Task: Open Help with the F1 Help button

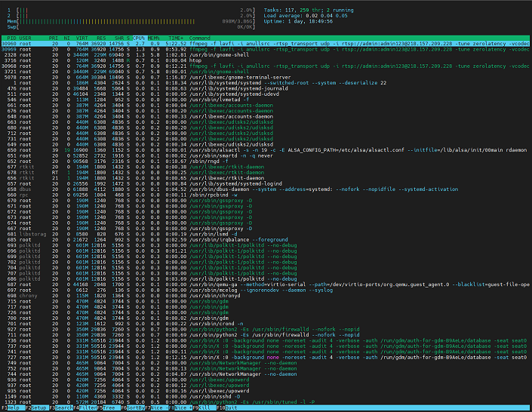Action: 13,408
